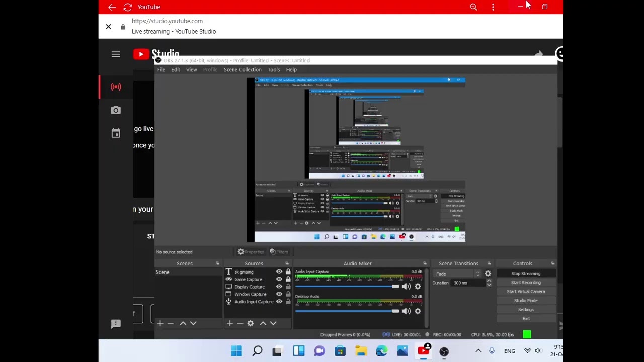Mute the Desktop Audio speaker icon
The width and height of the screenshot is (644, 362).
point(406,311)
